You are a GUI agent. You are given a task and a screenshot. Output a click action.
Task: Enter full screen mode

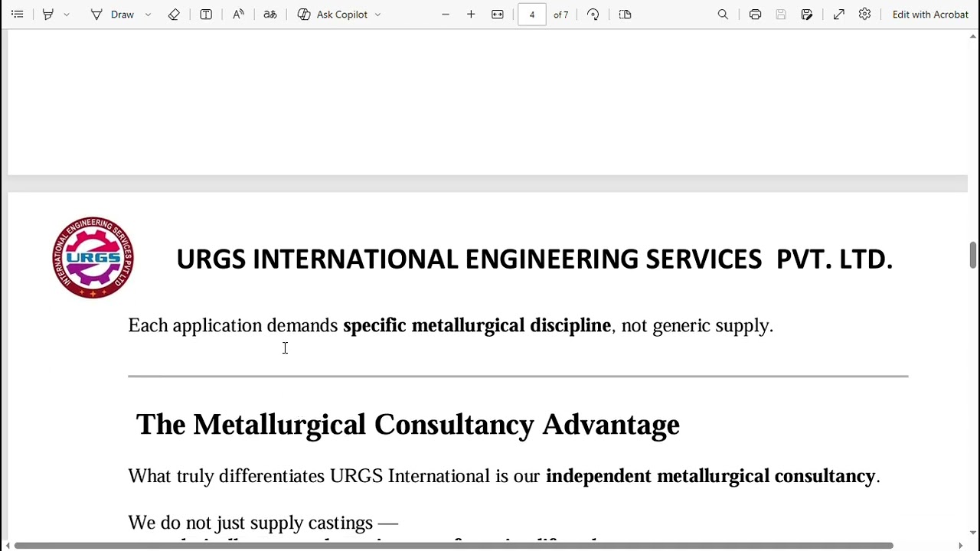coord(839,15)
